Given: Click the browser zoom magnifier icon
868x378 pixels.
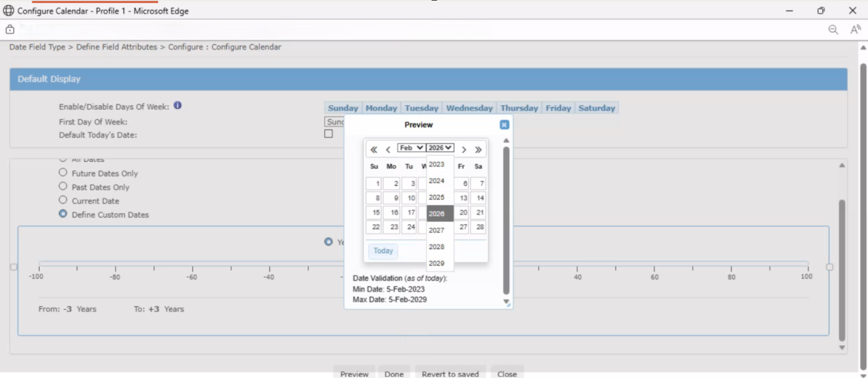Looking at the screenshot, I should (x=833, y=30).
